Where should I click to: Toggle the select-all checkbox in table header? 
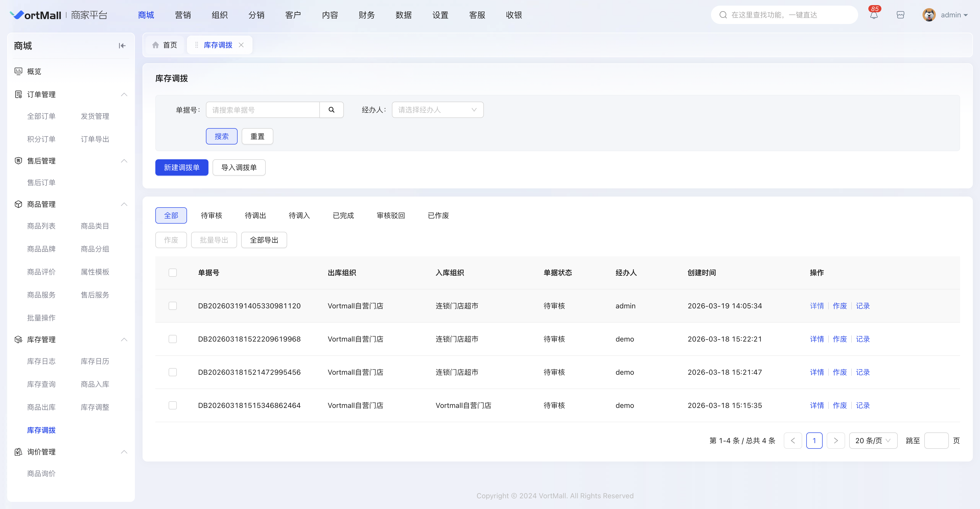pos(173,273)
